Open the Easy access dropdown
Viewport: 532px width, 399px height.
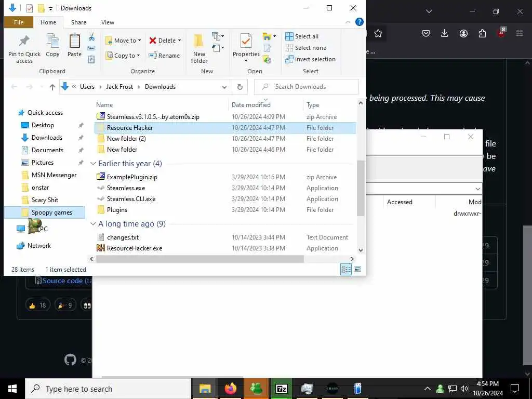coord(218,48)
